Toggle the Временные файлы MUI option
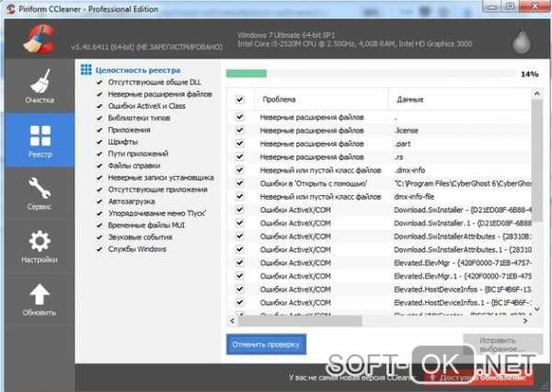Viewport: 552px width, 392px height. [x=99, y=225]
